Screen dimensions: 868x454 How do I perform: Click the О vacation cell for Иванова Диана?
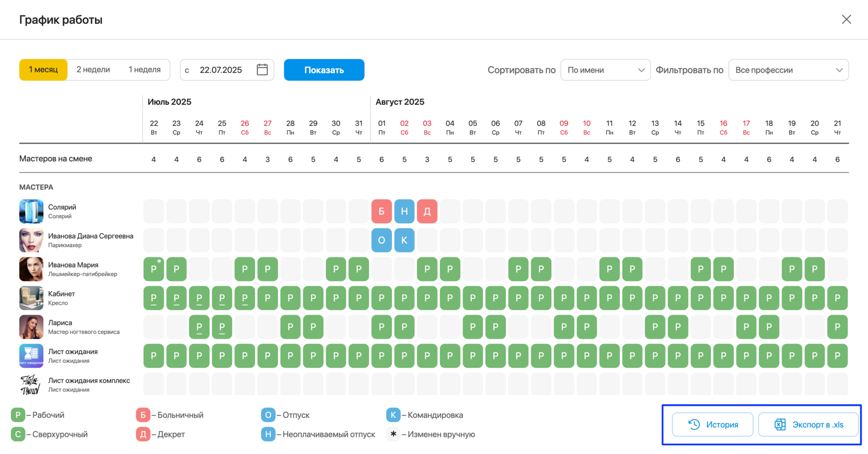pos(381,240)
